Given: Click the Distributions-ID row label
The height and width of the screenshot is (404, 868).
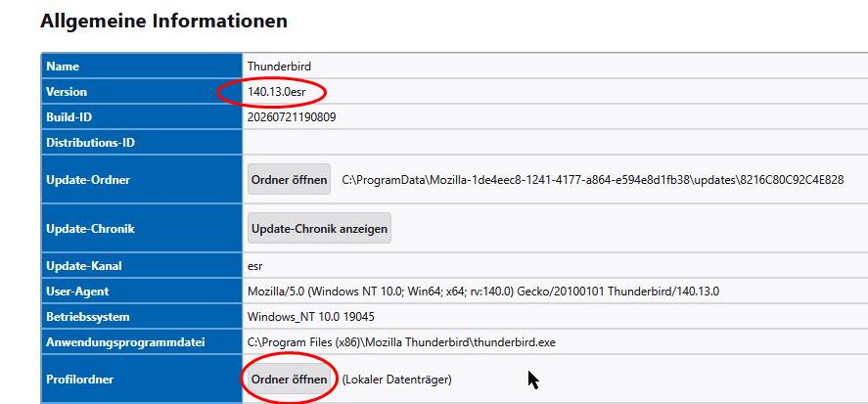Looking at the screenshot, I should click(91, 143).
